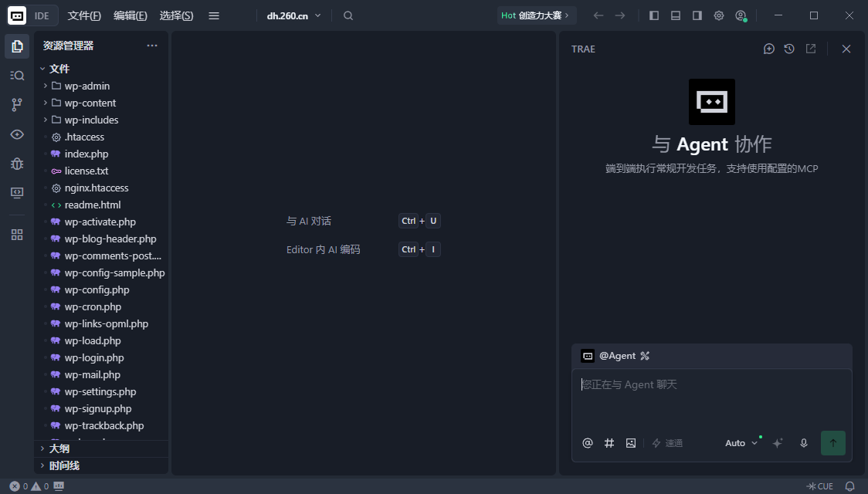Screen dimensions: 868x494
Task: Insert an @ mention context
Action: pyautogui.click(x=588, y=443)
